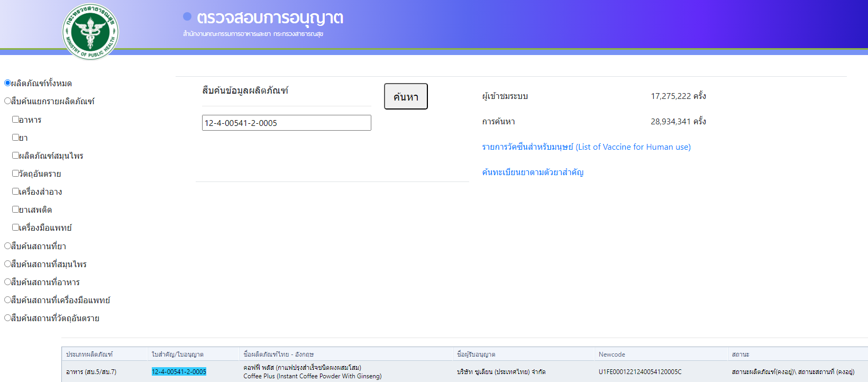Check the ยาเสพติด checkbox
This screenshot has width=868, height=382.
pyautogui.click(x=15, y=210)
